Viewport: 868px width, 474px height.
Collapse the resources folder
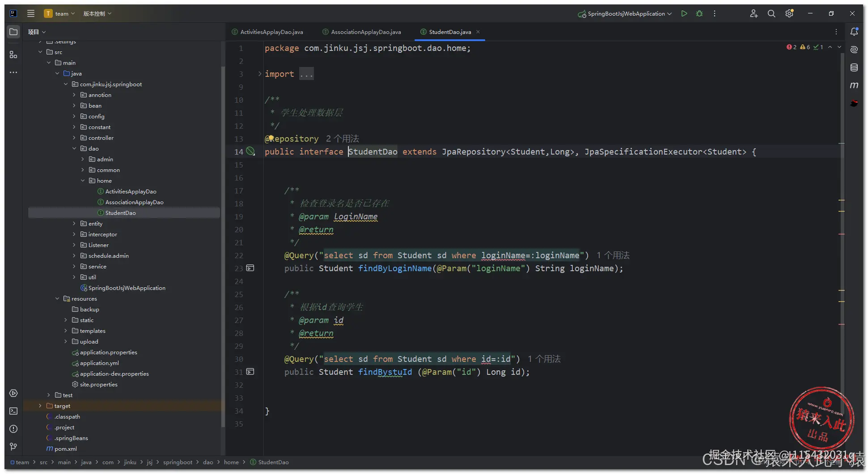tap(57, 298)
